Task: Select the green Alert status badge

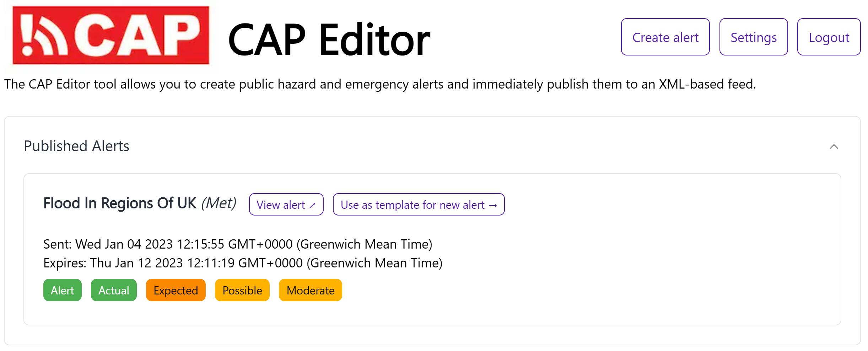Action: [62, 290]
